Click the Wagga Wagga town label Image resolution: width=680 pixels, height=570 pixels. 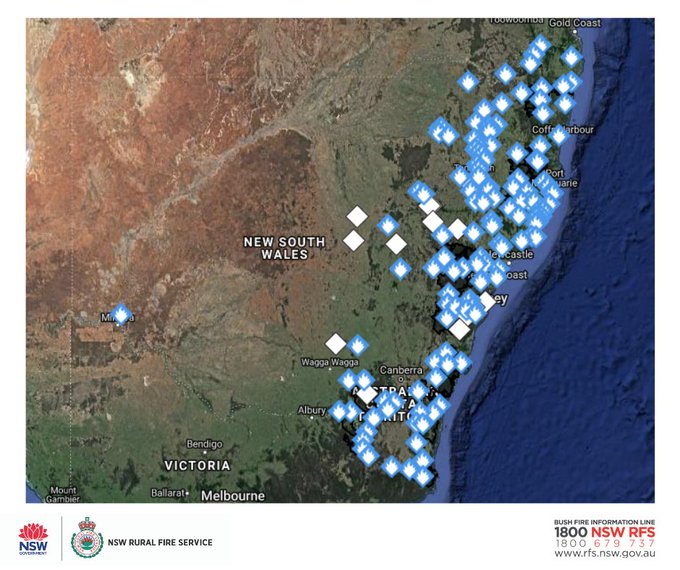coord(330,362)
